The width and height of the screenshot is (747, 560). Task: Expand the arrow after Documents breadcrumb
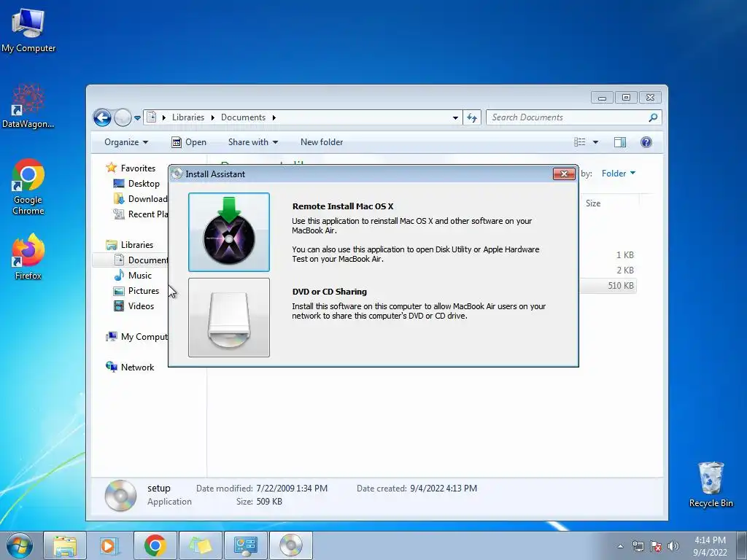point(274,117)
